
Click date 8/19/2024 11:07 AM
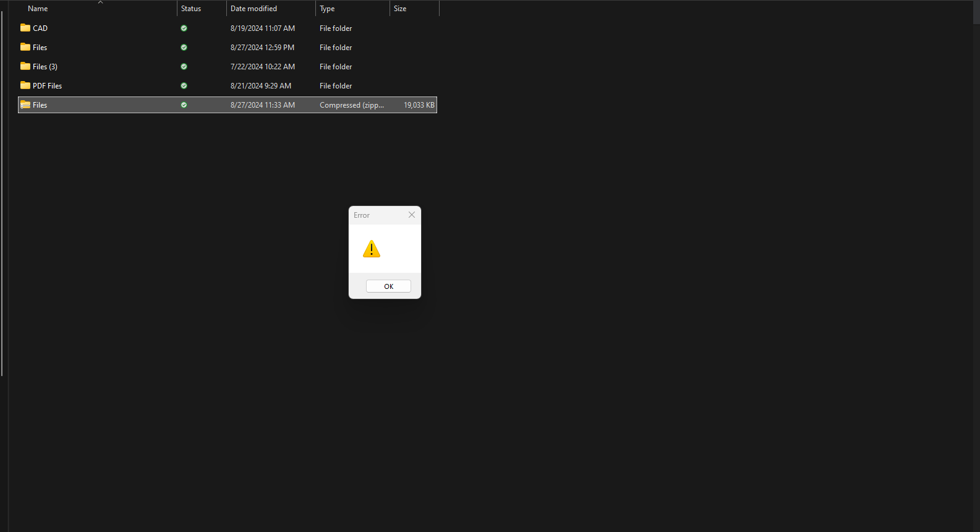(x=263, y=28)
